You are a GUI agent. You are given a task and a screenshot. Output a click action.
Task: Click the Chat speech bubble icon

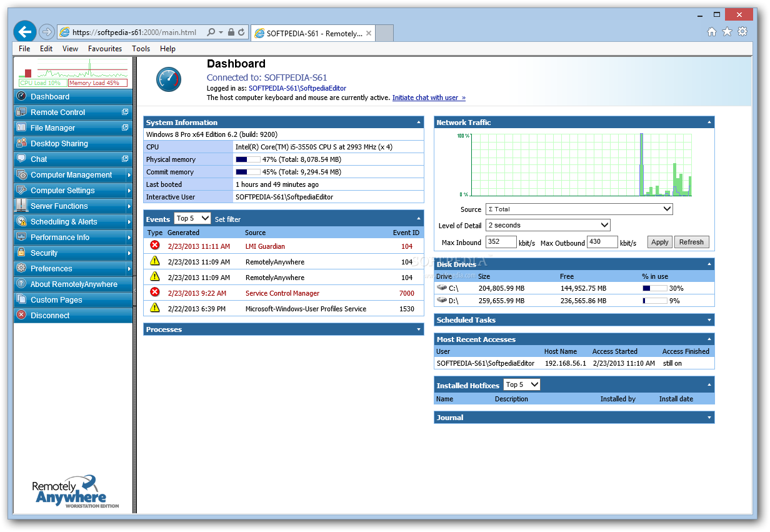coord(22,159)
